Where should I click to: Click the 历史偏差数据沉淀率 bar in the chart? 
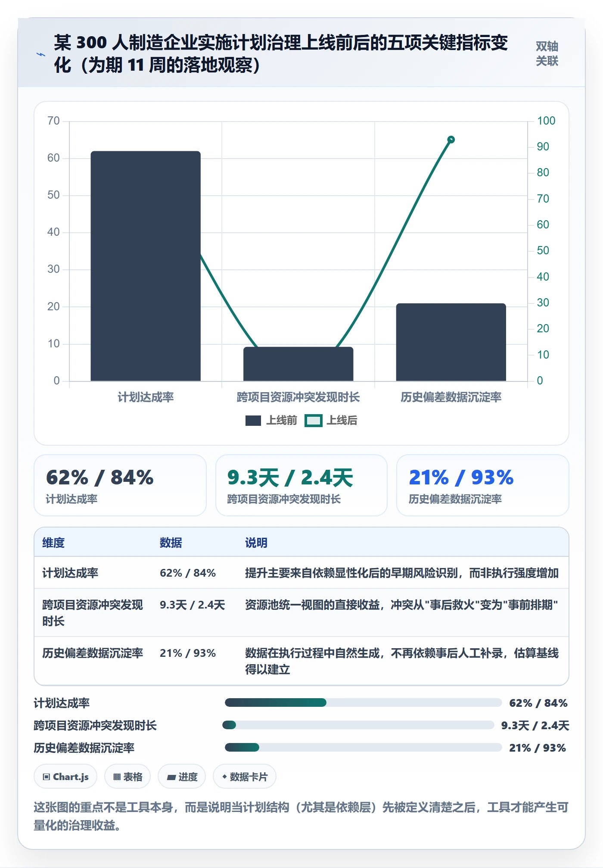[451, 342]
